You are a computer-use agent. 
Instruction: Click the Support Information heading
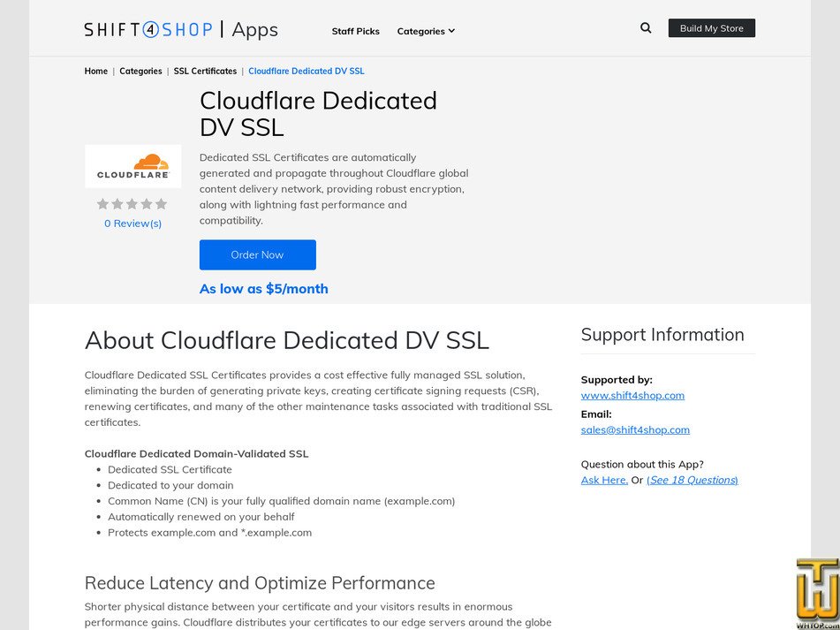(662, 335)
